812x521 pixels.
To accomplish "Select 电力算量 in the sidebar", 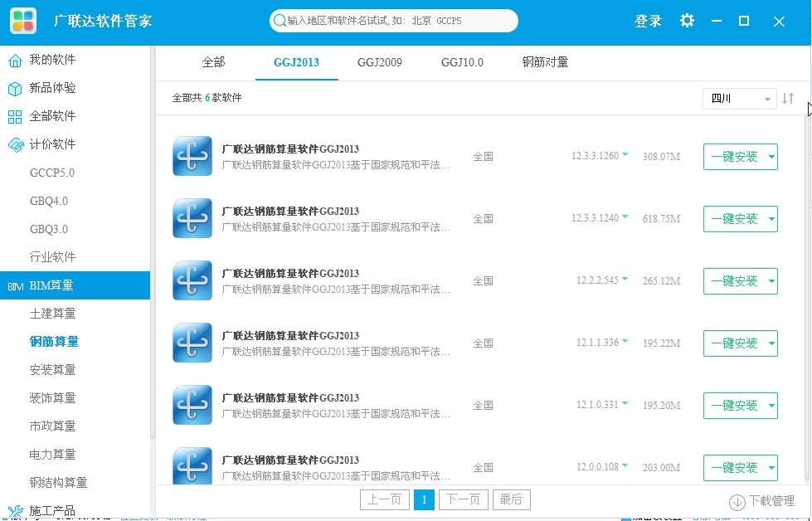I will pyautogui.click(x=52, y=454).
